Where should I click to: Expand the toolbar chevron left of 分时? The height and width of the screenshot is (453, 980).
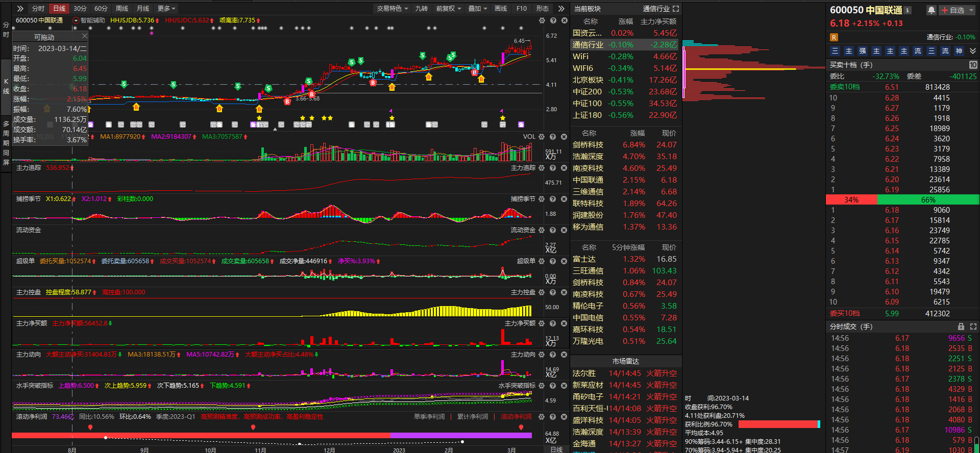tap(20, 9)
